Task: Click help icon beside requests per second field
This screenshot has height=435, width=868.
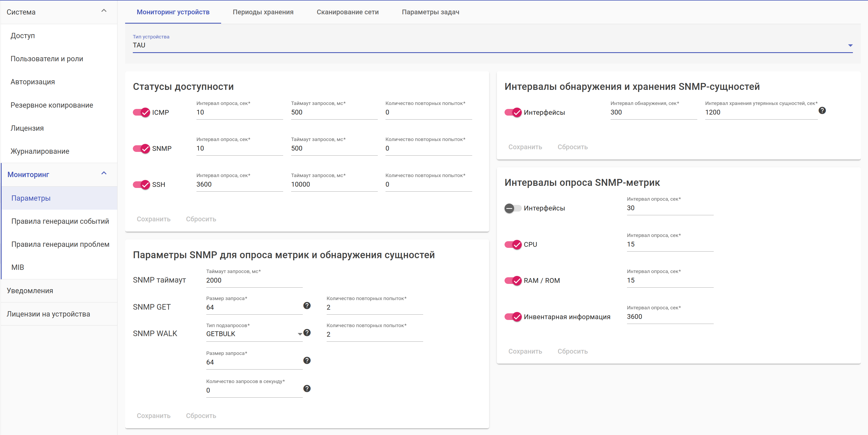Action: coord(307,388)
